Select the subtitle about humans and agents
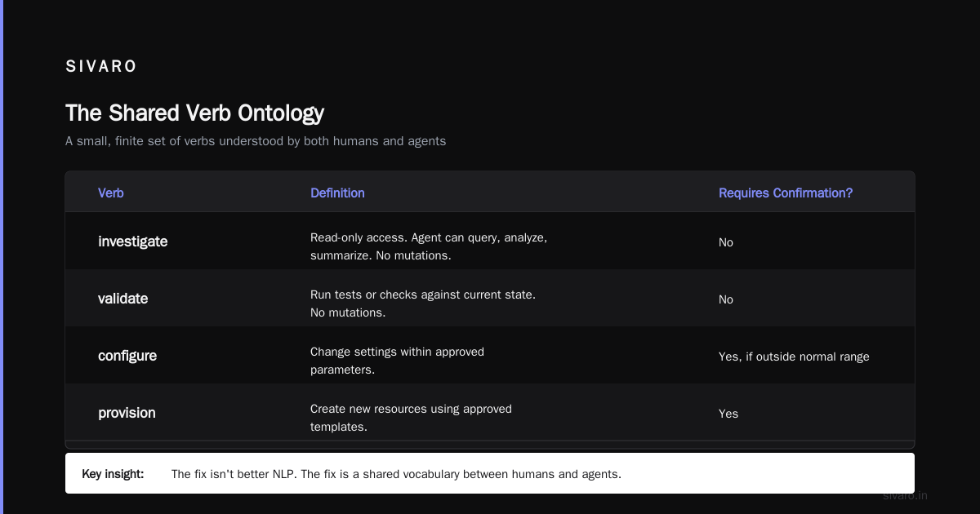 [x=256, y=141]
